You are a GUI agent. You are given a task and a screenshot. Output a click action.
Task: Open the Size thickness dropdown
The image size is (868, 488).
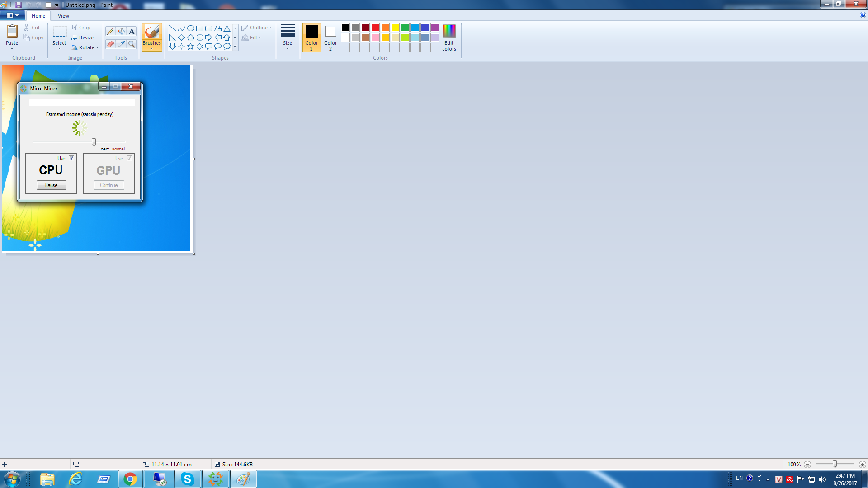pos(288,37)
